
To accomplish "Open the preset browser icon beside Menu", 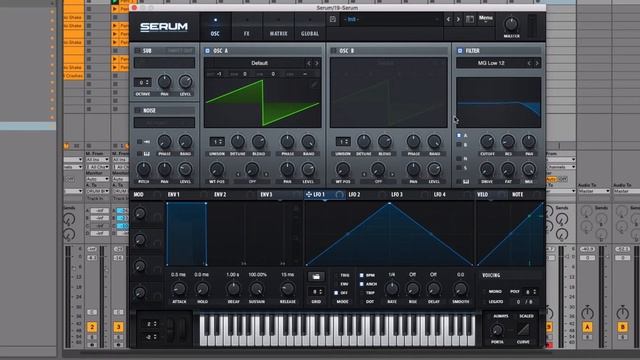I will tap(470, 19).
